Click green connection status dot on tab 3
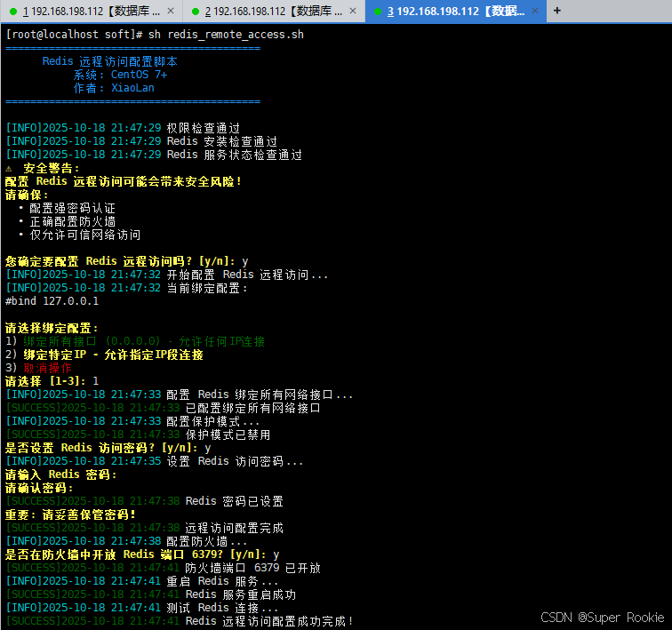Screen dimensions: 672x630 click(x=378, y=12)
